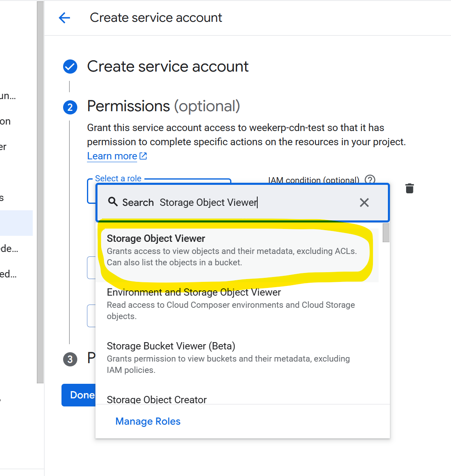The width and height of the screenshot is (451, 476).
Task: Delete the role with the trash icon
Action: (x=409, y=188)
